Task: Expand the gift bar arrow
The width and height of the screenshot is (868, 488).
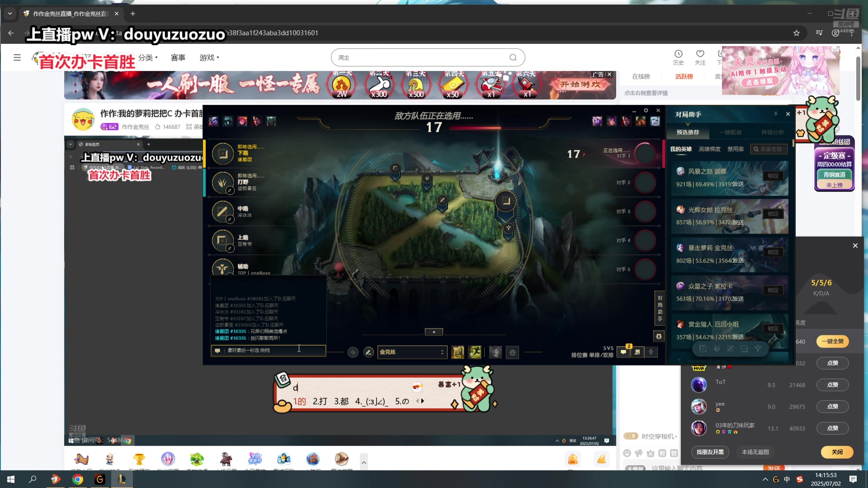Action: pyautogui.click(x=363, y=462)
